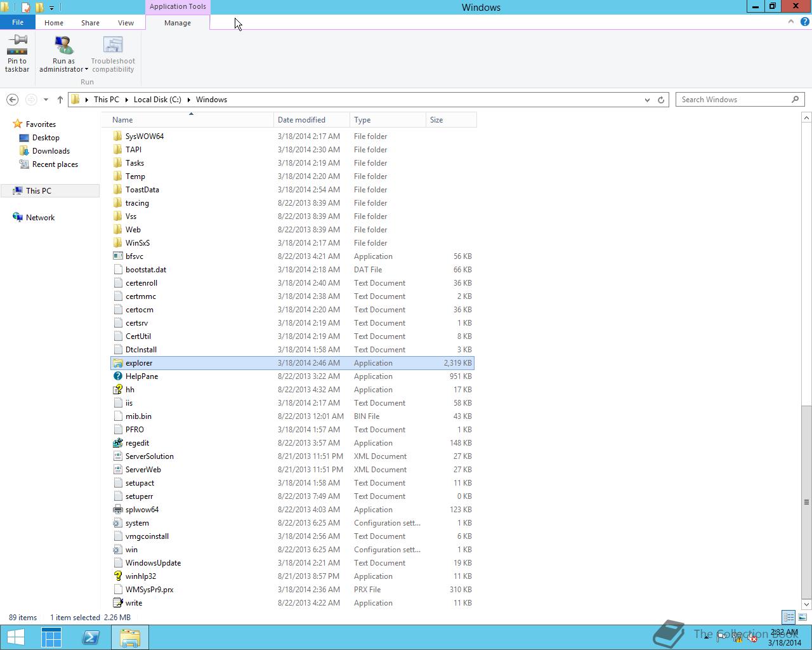Viewport: 812px width, 650px height.
Task: Switch to Details view icon in status bar
Action: tap(789, 617)
